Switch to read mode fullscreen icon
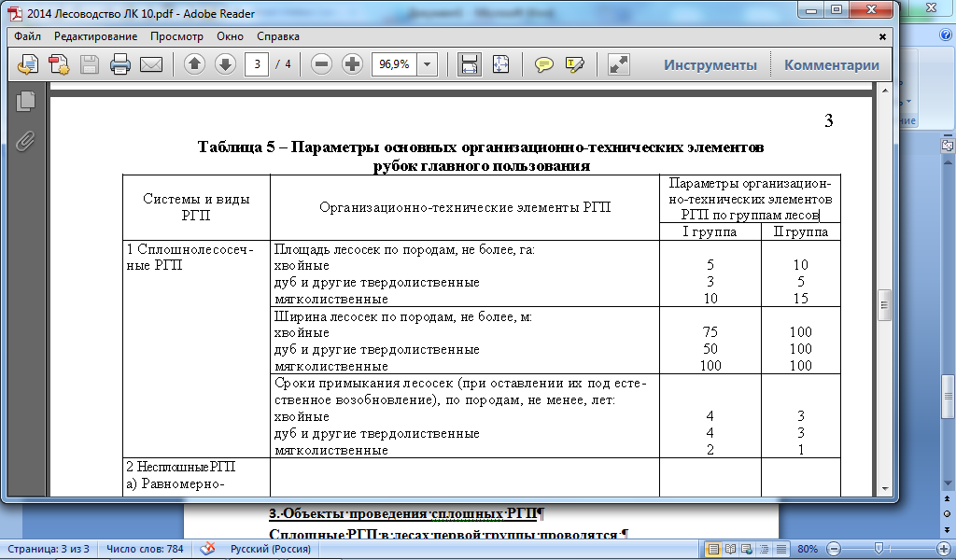956x560 pixels. coord(619,64)
